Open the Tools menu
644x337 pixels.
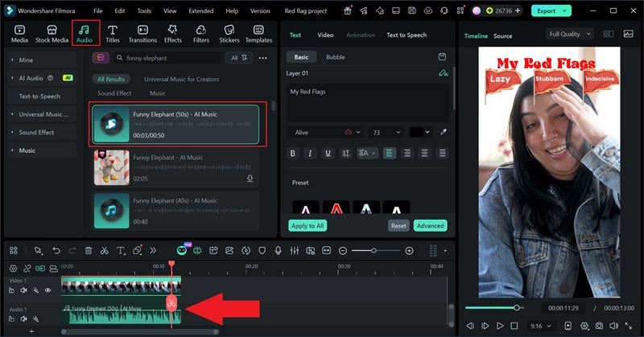[x=144, y=11]
